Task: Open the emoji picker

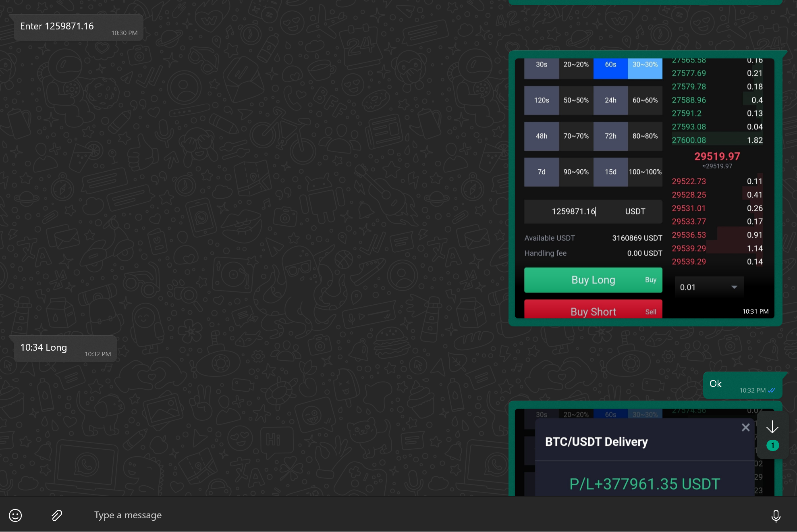Action: (15, 515)
